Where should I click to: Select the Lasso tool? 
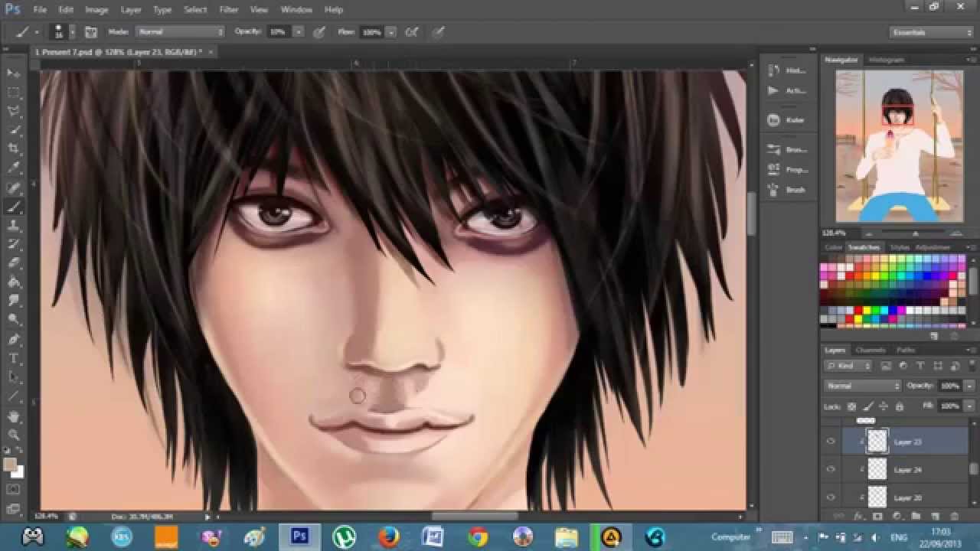[x=14, y=112]
